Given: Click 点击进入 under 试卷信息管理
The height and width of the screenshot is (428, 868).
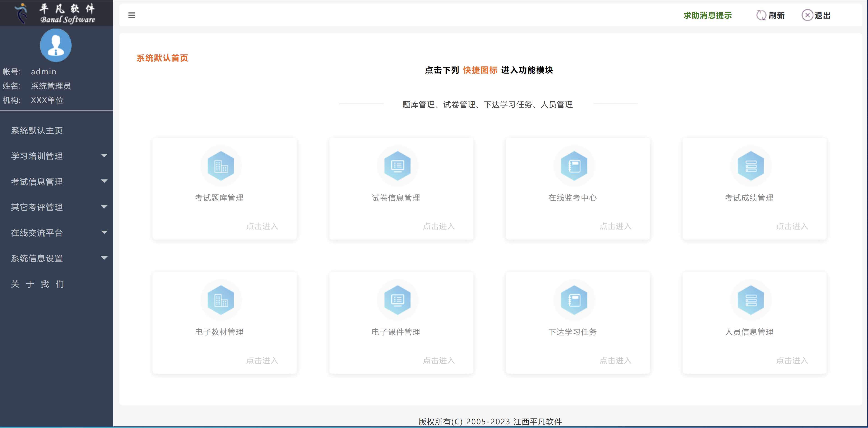Looking at the screenshot, I should [x=439, y=226].
